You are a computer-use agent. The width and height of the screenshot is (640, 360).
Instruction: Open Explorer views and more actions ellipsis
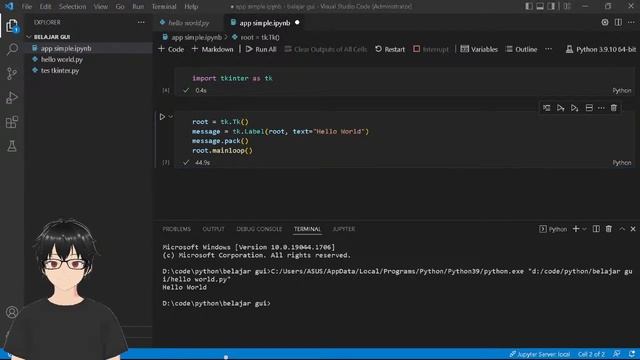coord(141,22)
